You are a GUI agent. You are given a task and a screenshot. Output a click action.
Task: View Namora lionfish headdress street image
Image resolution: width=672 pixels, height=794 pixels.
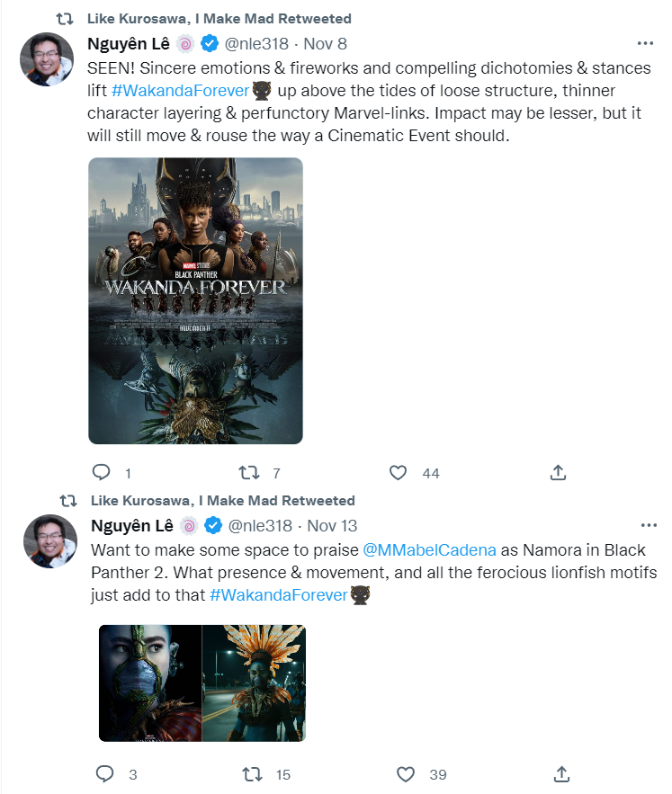pyautogui.click(x=254, y=683)
